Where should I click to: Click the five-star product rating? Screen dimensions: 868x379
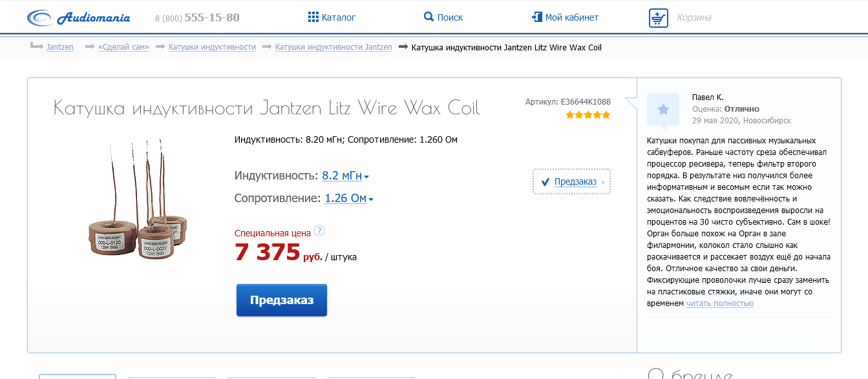(x=588, y=115)
